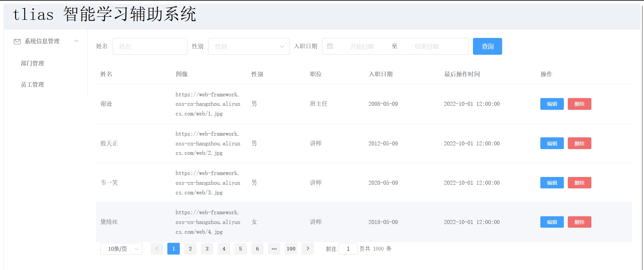Viewport: 644px width, 270px height.
Task: Click the mail icon beside 系统信息管理
Action: (17, 41)
